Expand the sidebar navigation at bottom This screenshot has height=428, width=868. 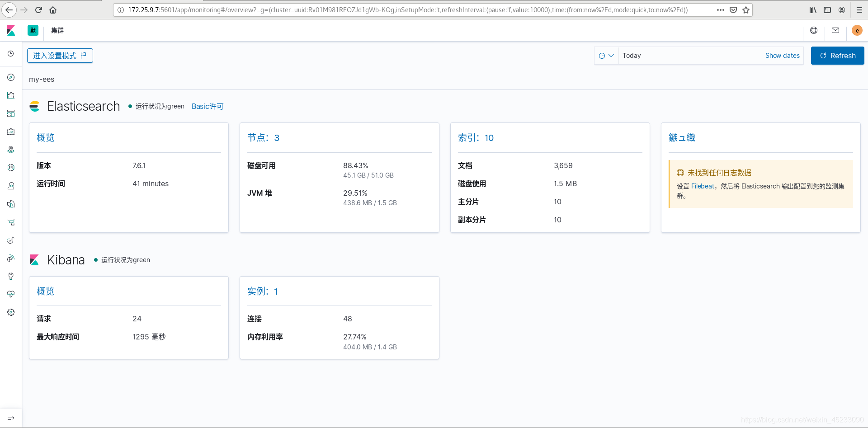(11, 418)
